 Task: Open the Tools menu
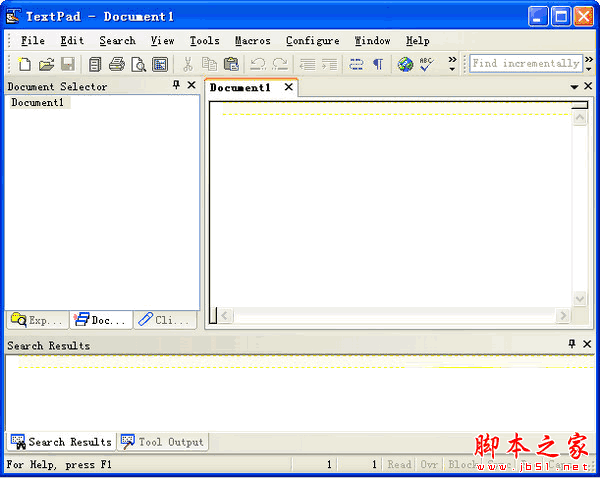205,41
